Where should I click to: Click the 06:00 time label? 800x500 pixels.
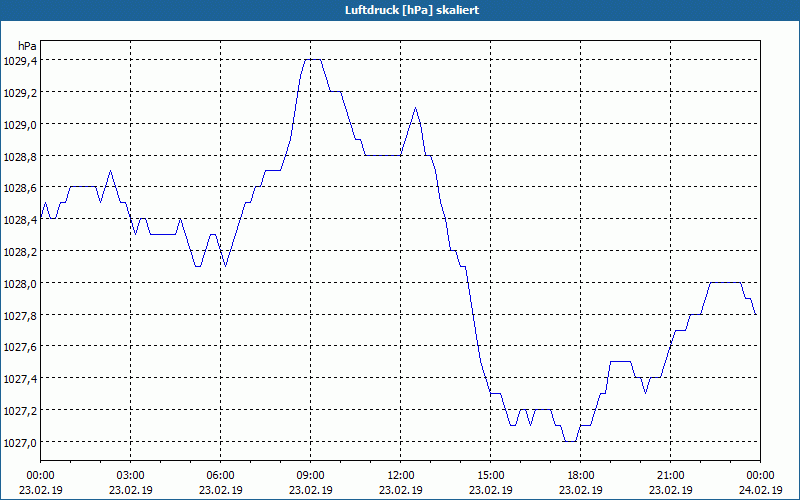point(220,476)
